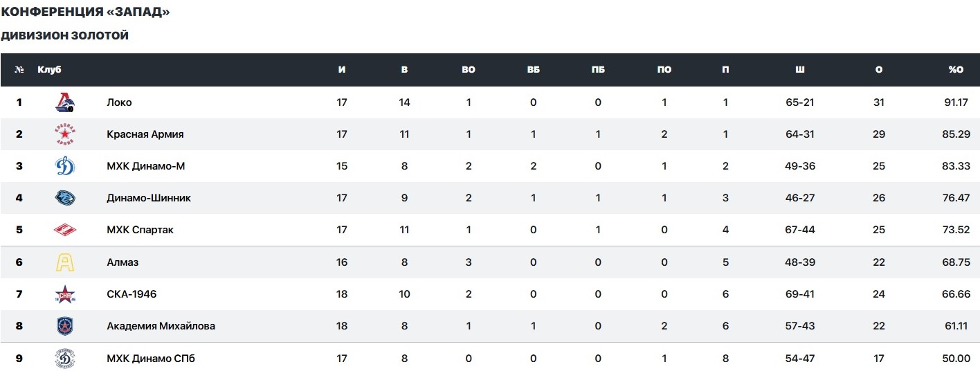This screenshot has height=371, width=980.
Task: Click the МХК Динамо СПб logo
Action: (x=65, y=358)
